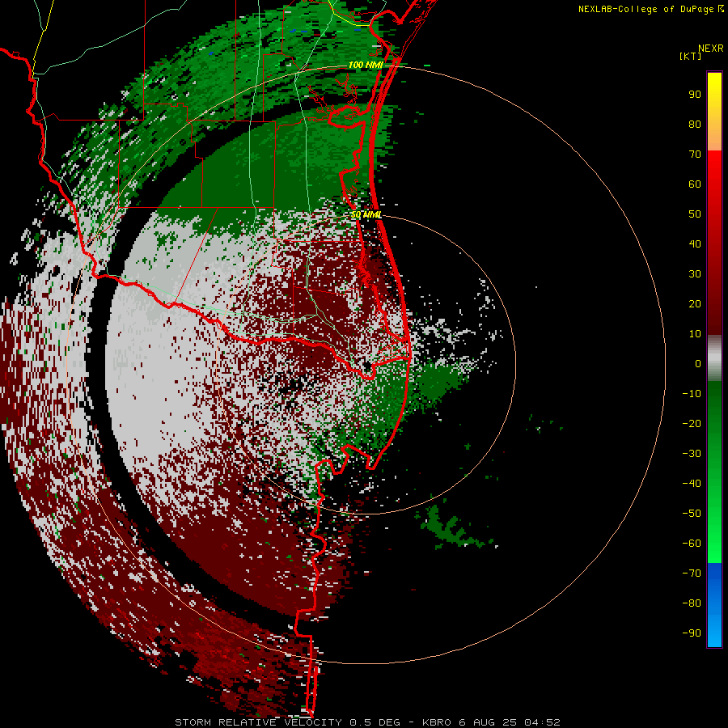Screen dimensions: 728x728
Task: Pick the positive 50 scale value
Action: point(695,214)
